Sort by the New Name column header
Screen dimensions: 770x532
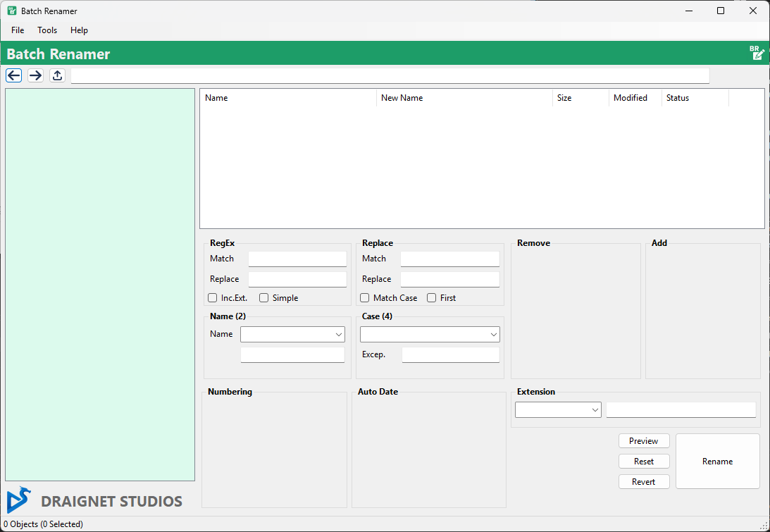click(464, 98)
